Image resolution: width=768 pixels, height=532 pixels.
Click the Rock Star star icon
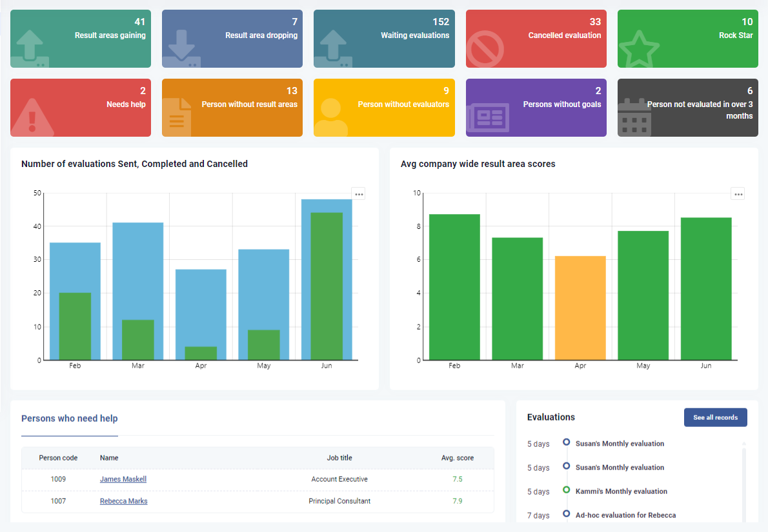coord(639,50)
